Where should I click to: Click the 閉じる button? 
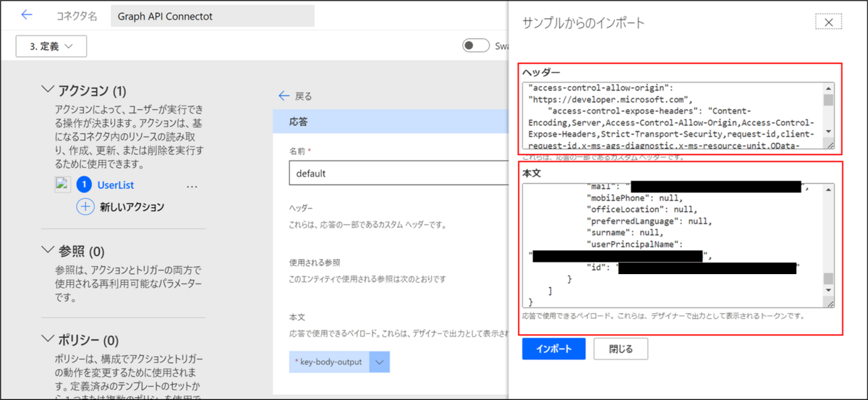tap(621, 349)
